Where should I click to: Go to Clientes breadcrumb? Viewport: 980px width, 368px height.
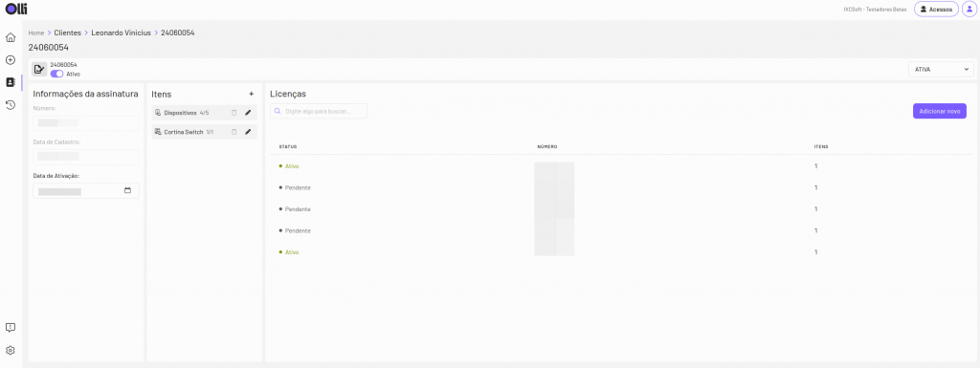tap(68, 32)
